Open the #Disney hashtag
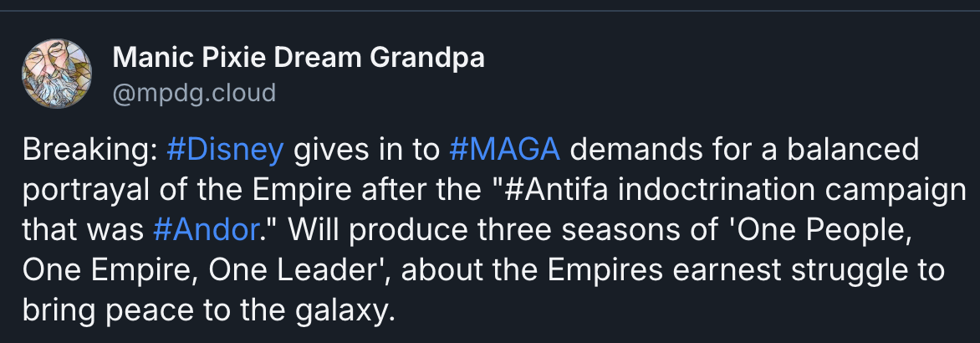The image size is (980, 343). pos(226,151)
